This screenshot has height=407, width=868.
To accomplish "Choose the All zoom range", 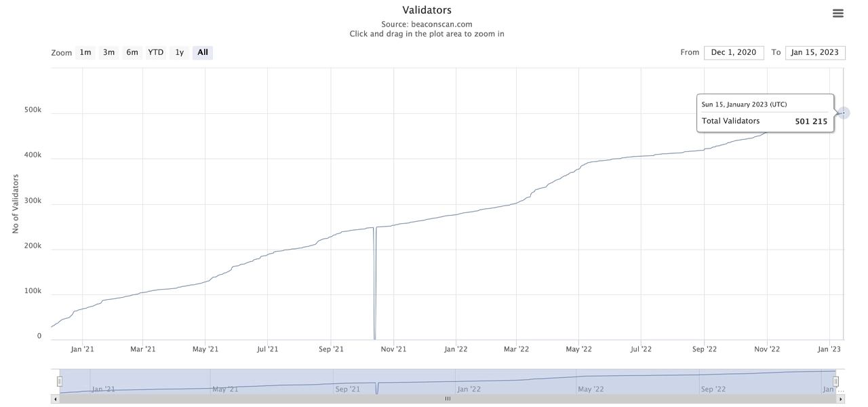I will click(203, 52).
